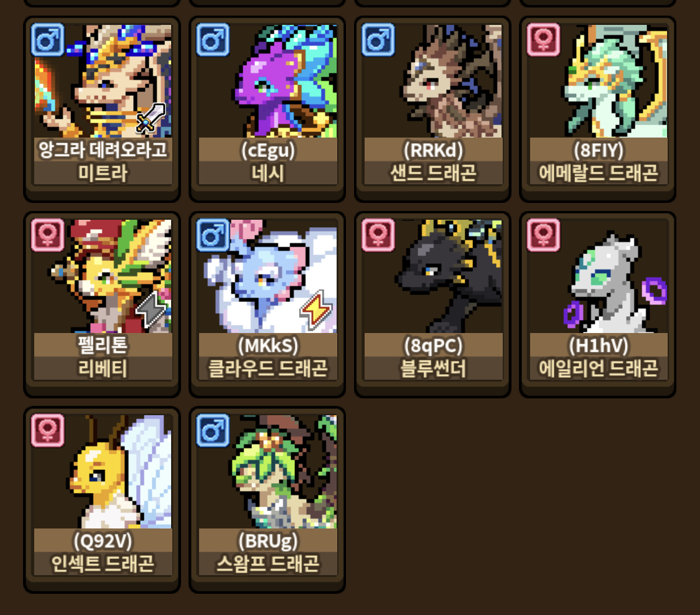Screen dimensions: 700x615
Task: Click the male gender icon on the 네시 card
Action: [213, 40]
